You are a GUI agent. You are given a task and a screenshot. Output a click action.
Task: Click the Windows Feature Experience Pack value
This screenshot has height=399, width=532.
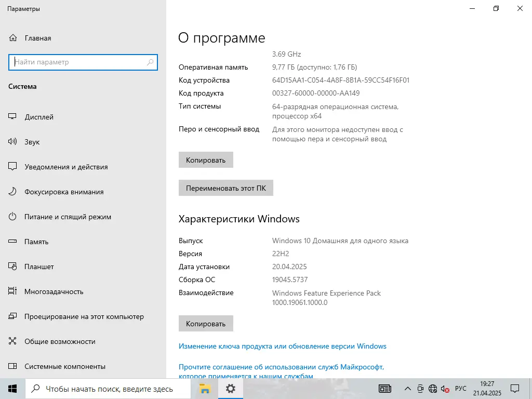[326, 298]
